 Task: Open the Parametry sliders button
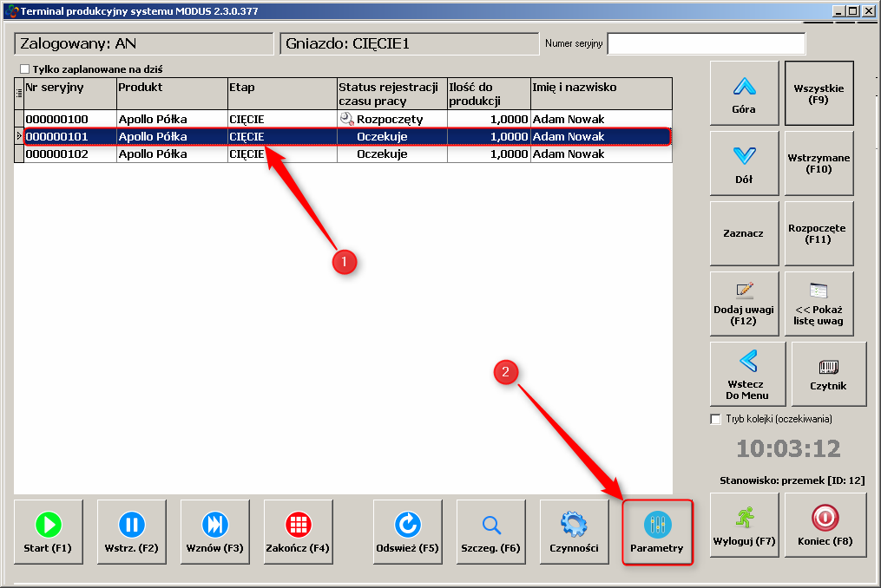click(657, 532)
